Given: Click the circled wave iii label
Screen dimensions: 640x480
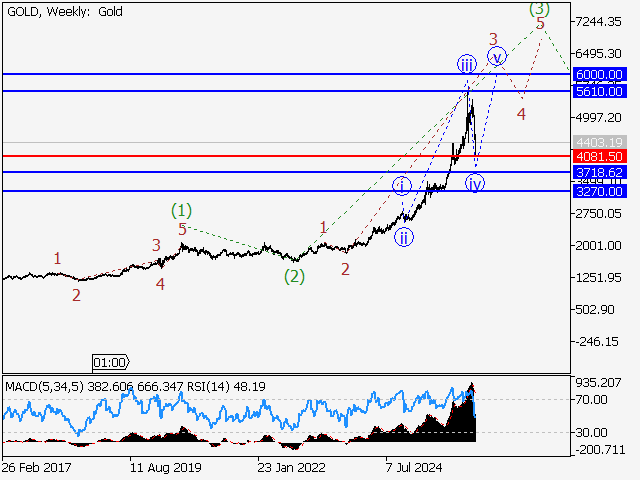Looking at the screenshot, I should [467, 65].
